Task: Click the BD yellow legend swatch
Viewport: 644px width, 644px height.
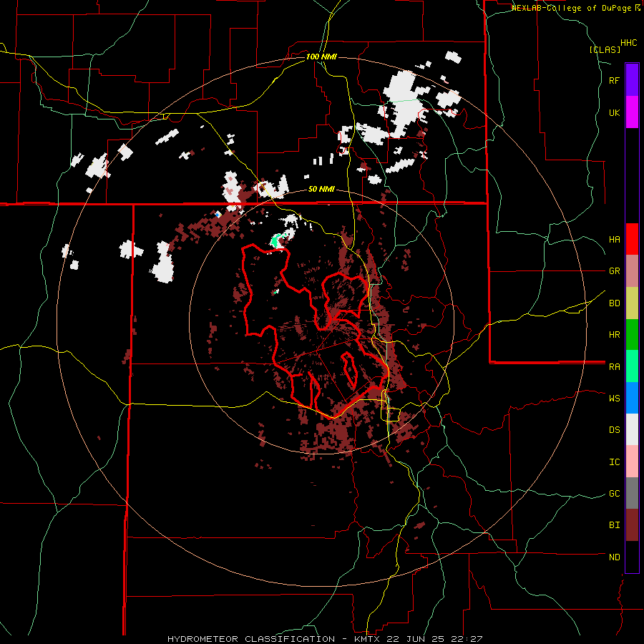Action: [632, 303]
